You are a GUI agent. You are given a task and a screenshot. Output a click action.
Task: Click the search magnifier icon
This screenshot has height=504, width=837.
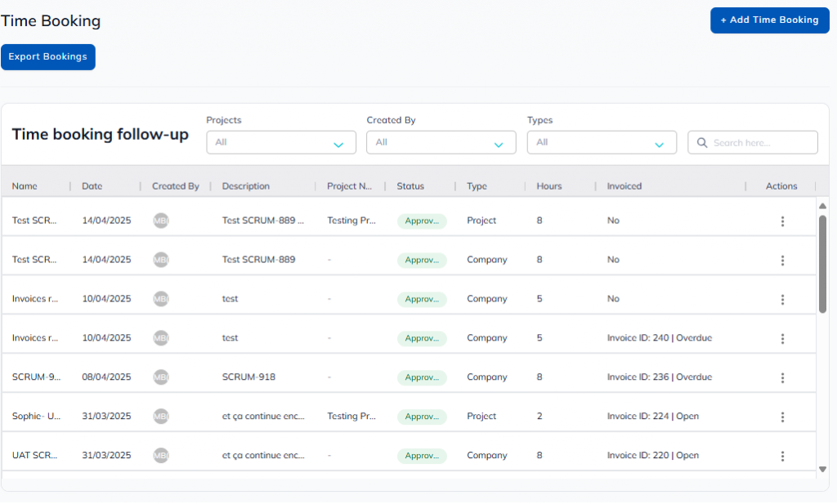(x=702, y=143)
